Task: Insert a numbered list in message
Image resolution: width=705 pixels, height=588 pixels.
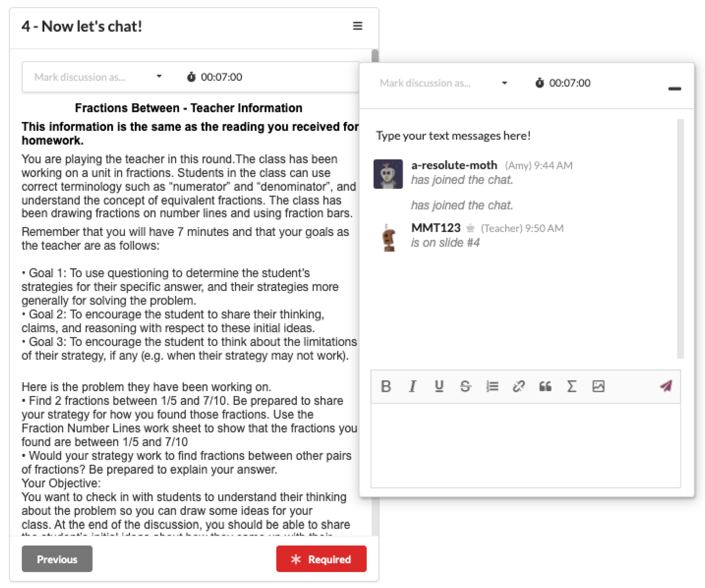Action: pos(492,386)
